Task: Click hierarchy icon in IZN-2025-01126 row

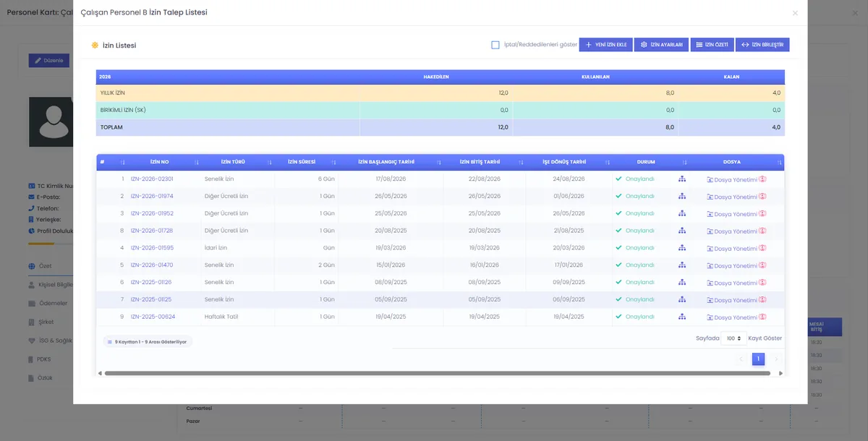Action: [x=681, y=282]
